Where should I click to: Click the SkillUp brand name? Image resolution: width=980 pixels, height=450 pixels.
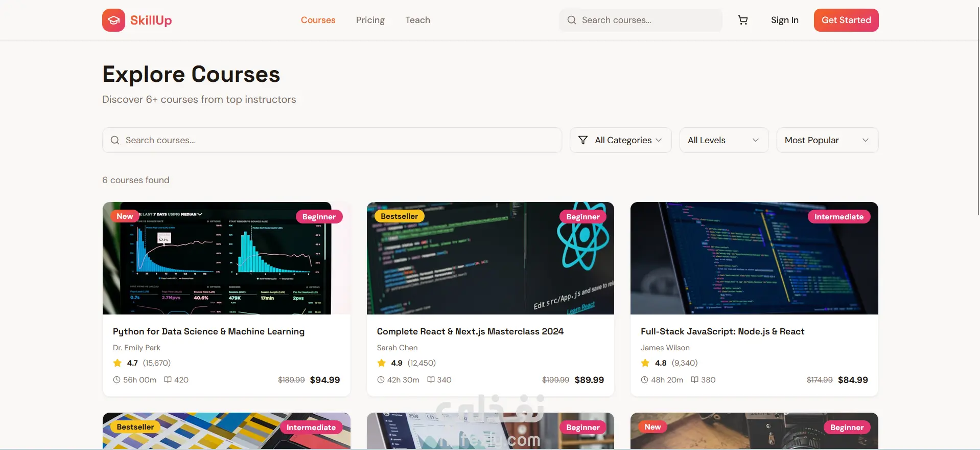click(151, 20)
